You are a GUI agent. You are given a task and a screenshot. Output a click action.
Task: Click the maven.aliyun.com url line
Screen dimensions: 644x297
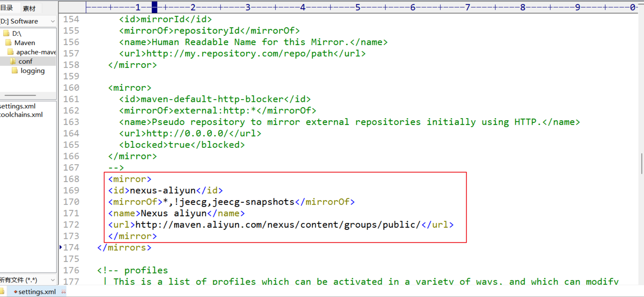click(281, 225)
